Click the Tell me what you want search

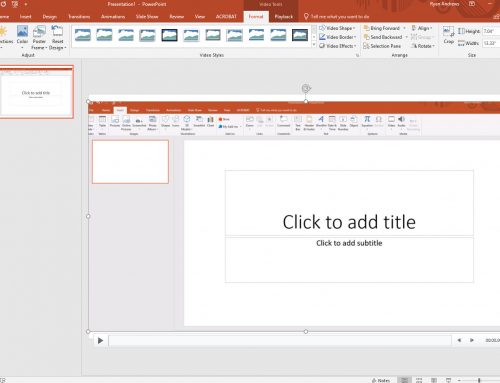tap(337, 16)
